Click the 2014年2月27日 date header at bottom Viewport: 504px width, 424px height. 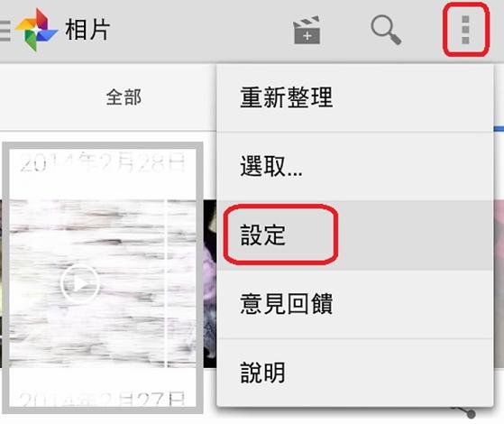[x=103, y=400]
